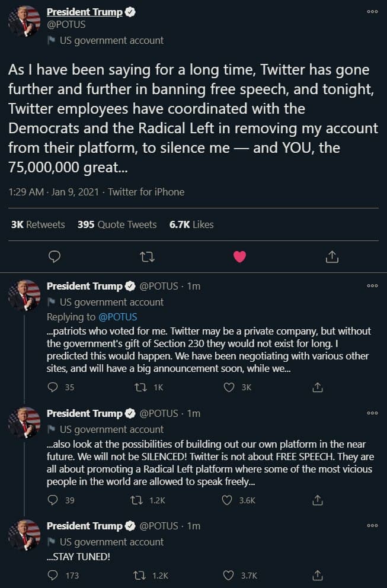
Task: Unlike the main tweet via red heart
Action: tap(239, 256)
